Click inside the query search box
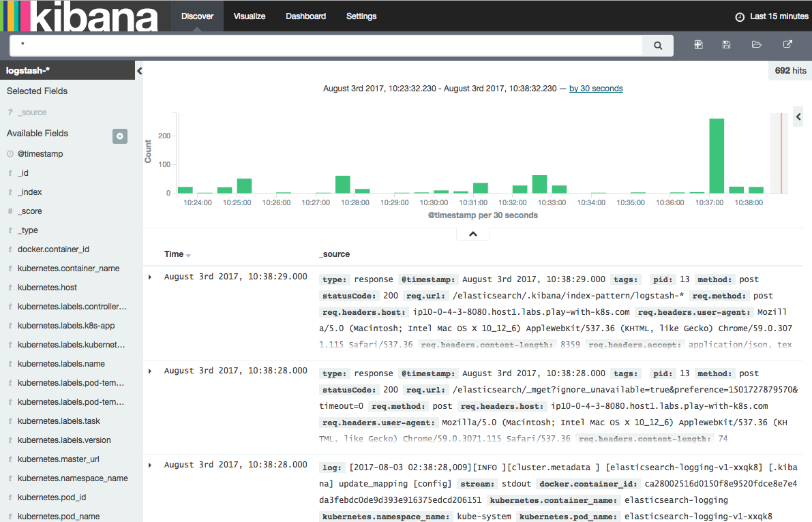The width and height of the screenshot is (812, 522). click(327, 46)
